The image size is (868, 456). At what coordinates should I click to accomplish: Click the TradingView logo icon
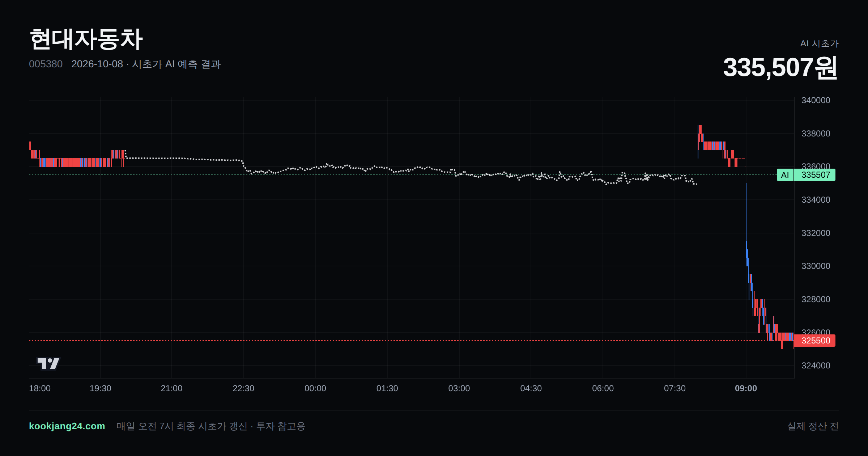point(48,363)
